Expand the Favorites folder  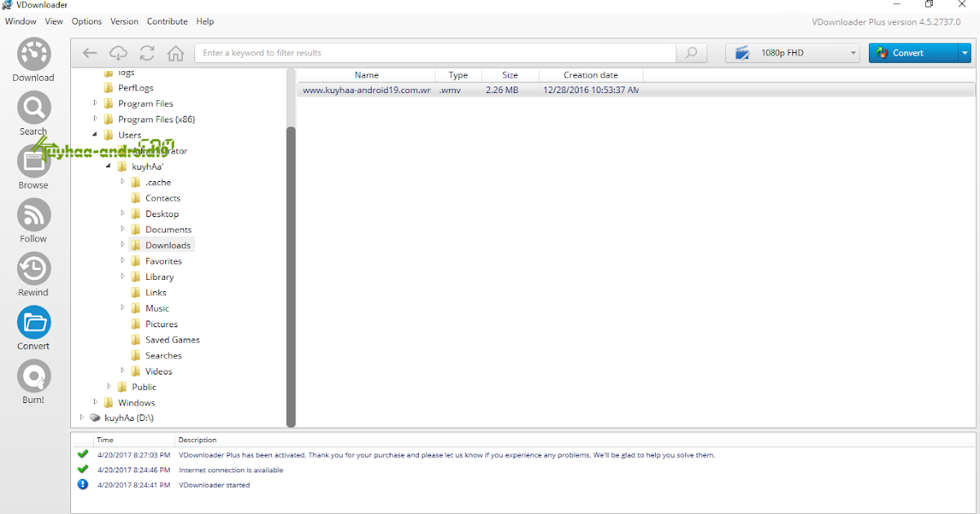pos(123,261)
